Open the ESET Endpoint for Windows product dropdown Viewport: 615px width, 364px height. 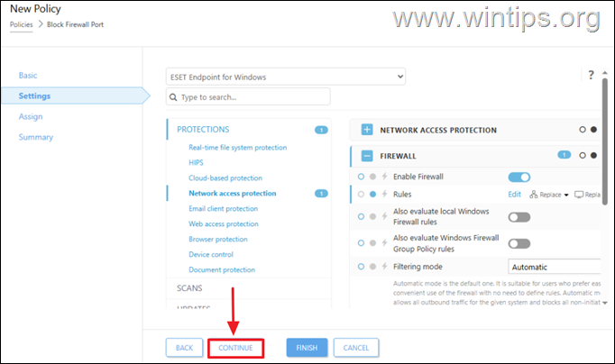coord(286,77)
